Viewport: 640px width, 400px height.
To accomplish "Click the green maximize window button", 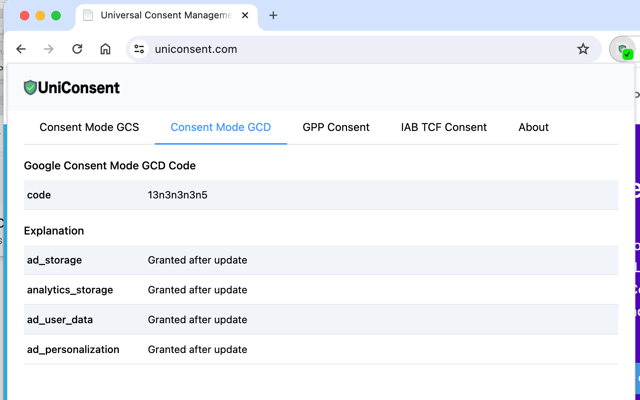I will click(56, 16).
